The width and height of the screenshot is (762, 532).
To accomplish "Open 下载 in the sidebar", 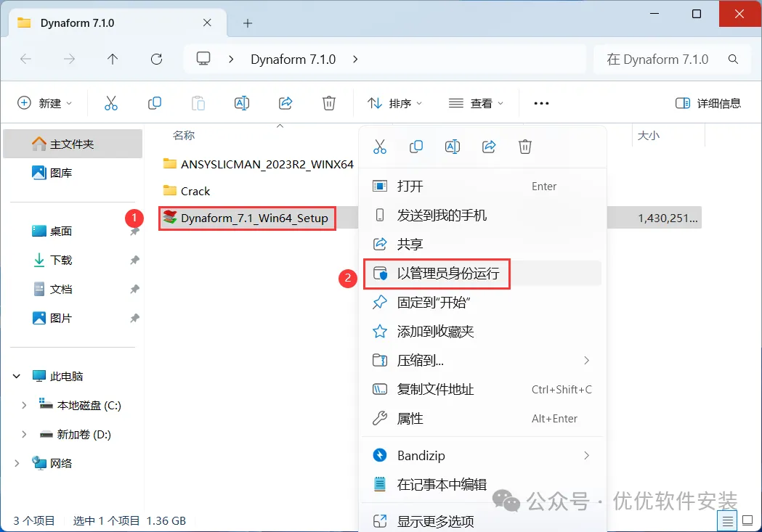I will click(73, 260).
